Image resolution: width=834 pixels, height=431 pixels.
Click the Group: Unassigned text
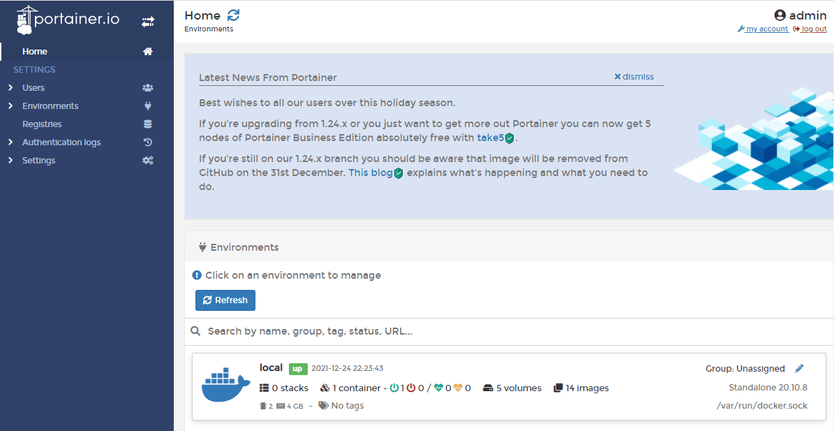point(745,368)
